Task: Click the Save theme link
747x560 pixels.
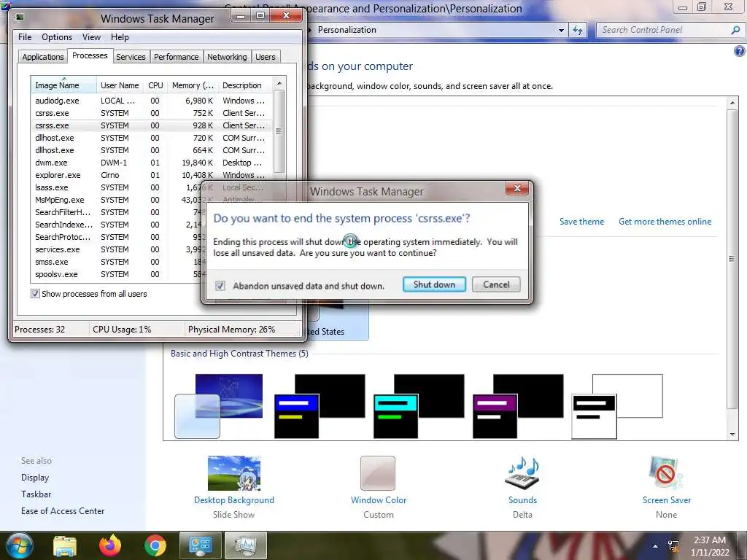Action: click(581, 222)
